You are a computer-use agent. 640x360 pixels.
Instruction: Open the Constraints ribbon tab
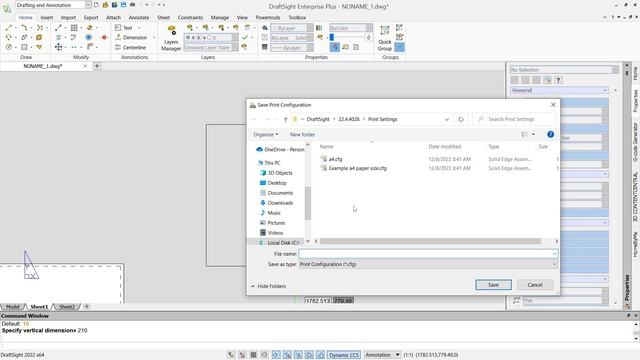(190, 18)
